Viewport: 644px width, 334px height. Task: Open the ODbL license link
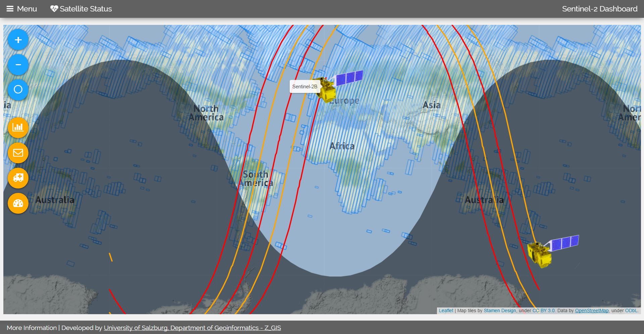click(631, 310)
